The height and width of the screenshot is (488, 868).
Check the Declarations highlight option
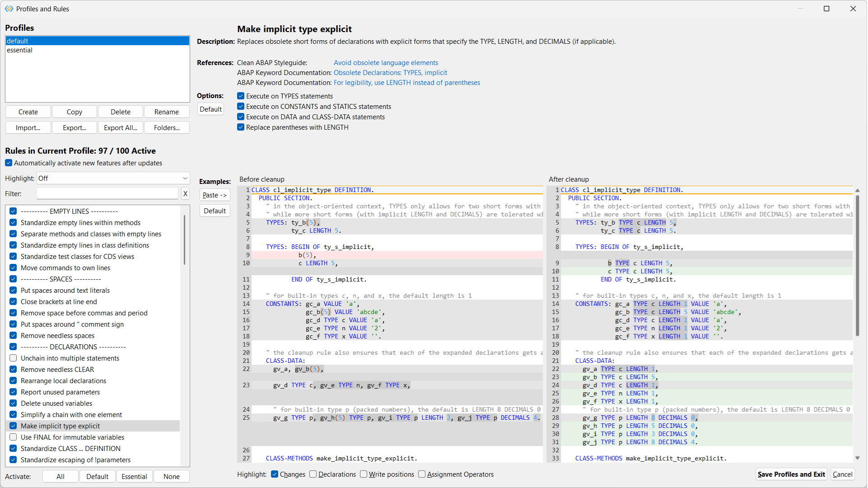pyautogui.click(x=313, y=474)
